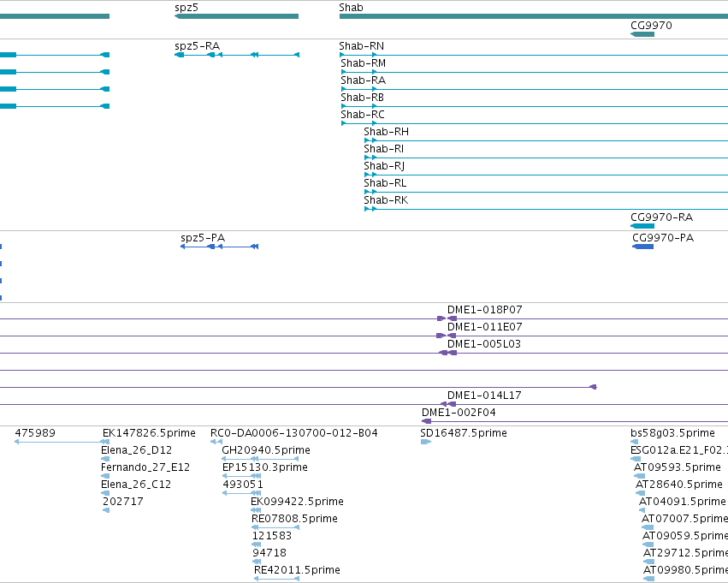Click the arrow glyph under SD16487.5prime
The width and height of the screenshot is (728, 583).
(426, 442)
